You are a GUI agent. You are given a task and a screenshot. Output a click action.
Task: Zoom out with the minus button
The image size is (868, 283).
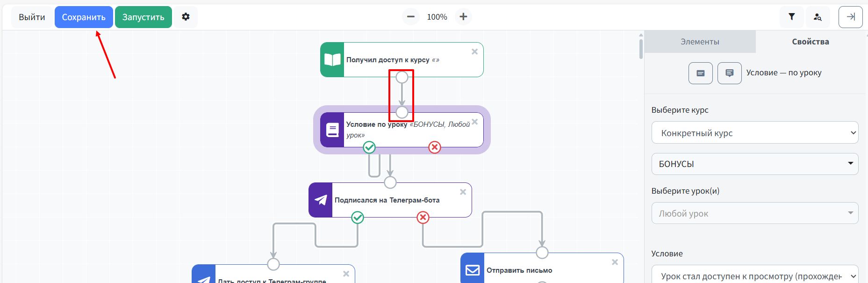click(x=411, y=17)
